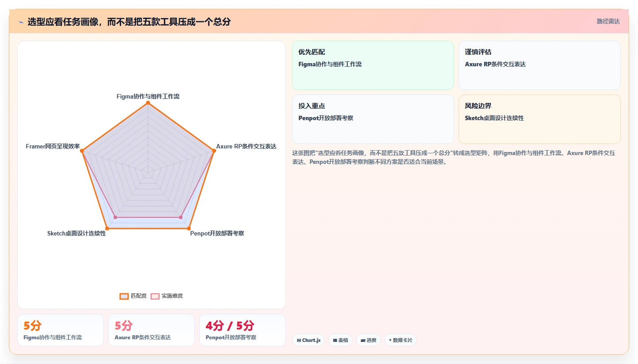Click radar axis label Framer网页呈现效率
This screenshot has height=364, width=638.
(x=53, y=146)
